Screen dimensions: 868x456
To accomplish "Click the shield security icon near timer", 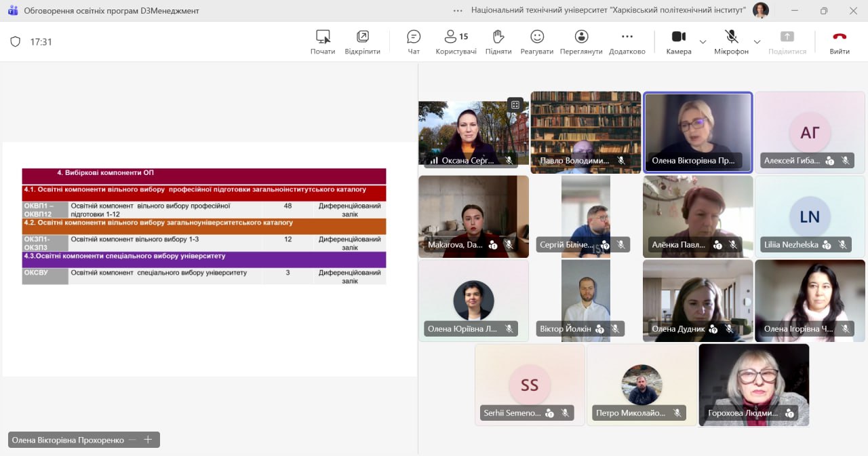I will click(15, 41).
